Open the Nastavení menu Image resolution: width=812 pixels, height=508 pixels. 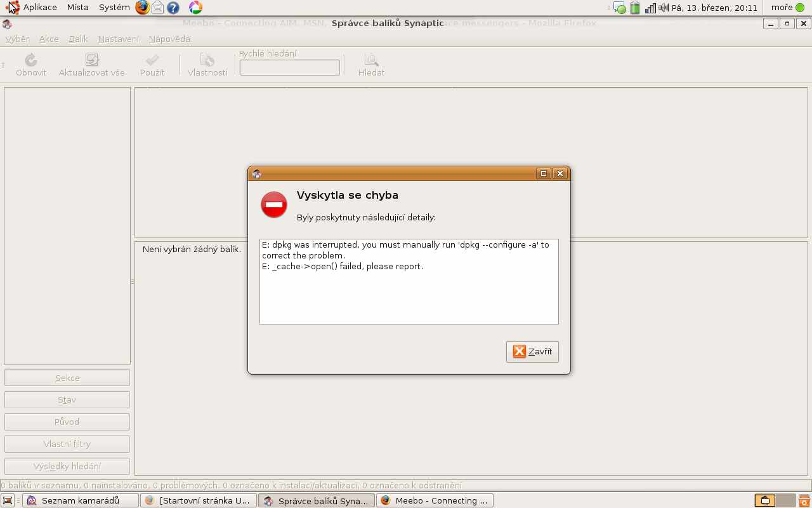click(x=118, y=39)
